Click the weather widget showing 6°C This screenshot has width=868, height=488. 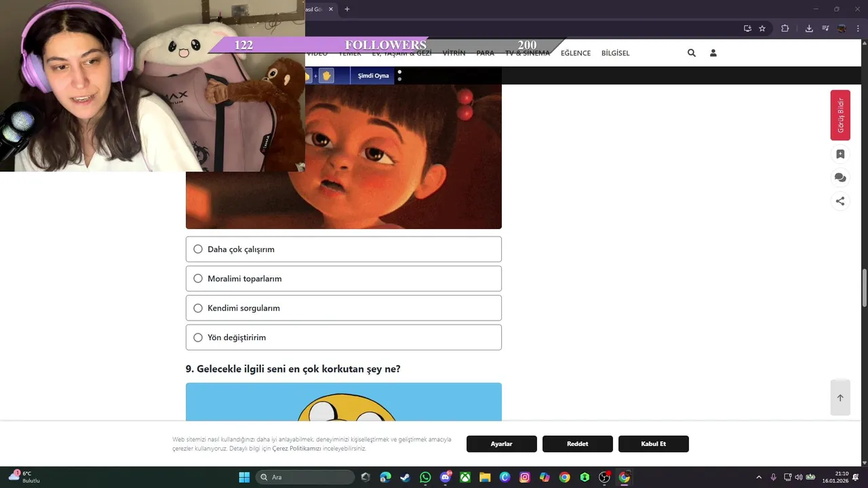[25, 477]
